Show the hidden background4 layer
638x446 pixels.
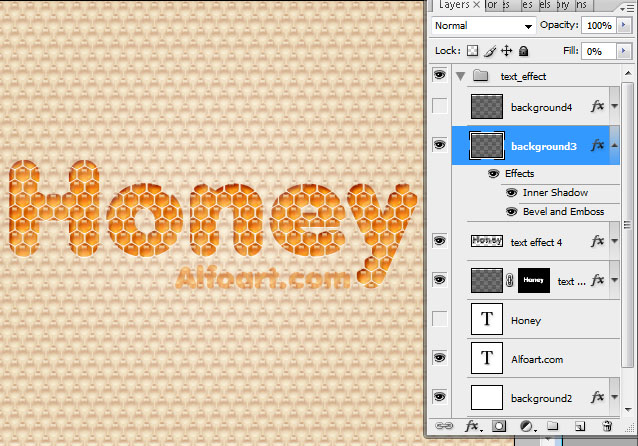tap(439, 106)
